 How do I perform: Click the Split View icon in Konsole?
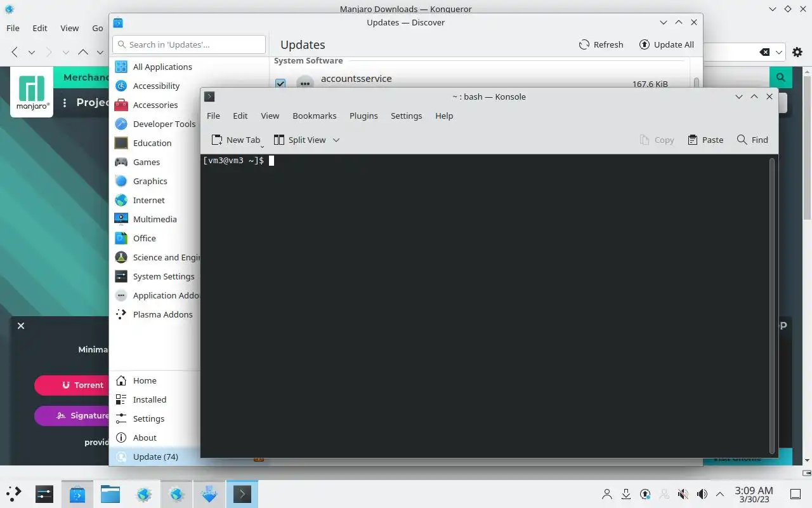click(x=278, y=140)
